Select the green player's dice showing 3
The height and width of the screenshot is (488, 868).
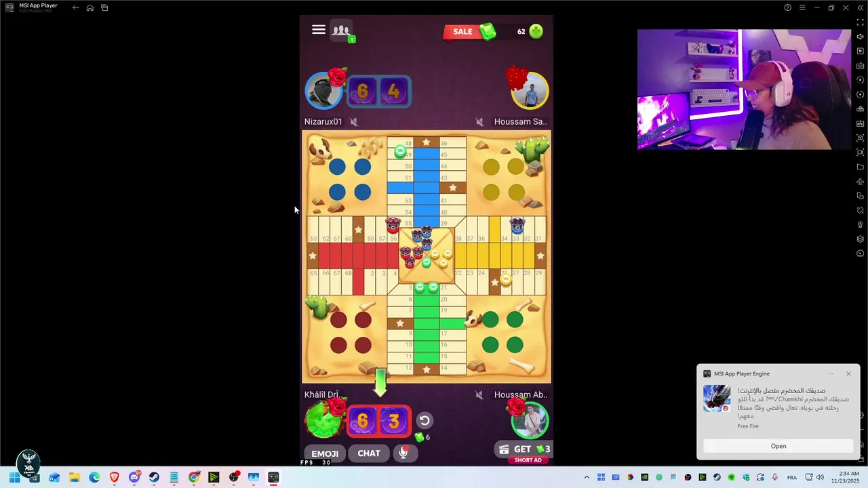point(394,422)
